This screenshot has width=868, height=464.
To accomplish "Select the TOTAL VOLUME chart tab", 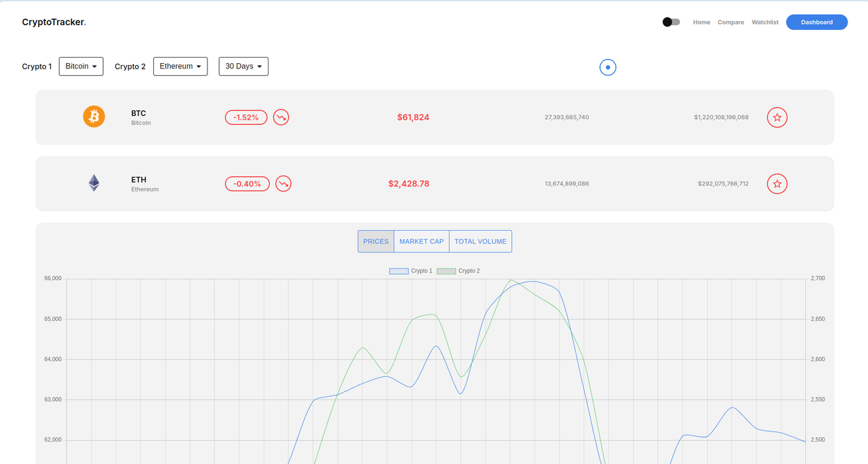I will (x=480, y=241).
